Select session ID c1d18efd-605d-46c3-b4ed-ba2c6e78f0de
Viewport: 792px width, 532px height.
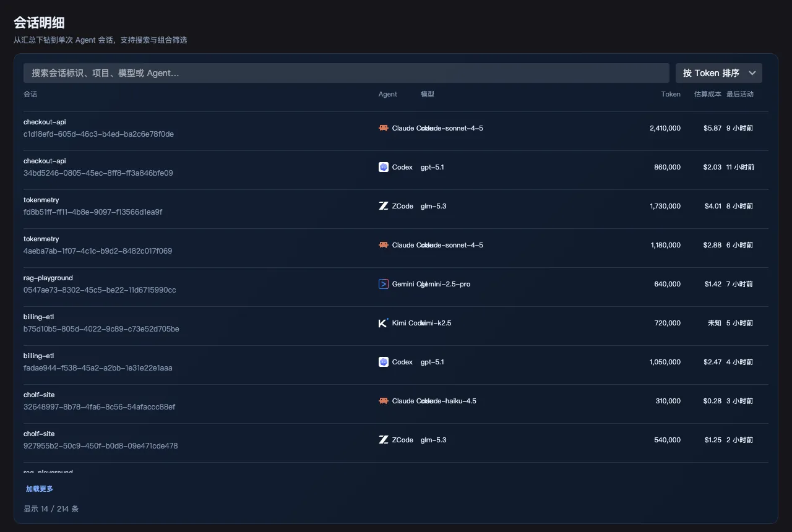[98, 134]
